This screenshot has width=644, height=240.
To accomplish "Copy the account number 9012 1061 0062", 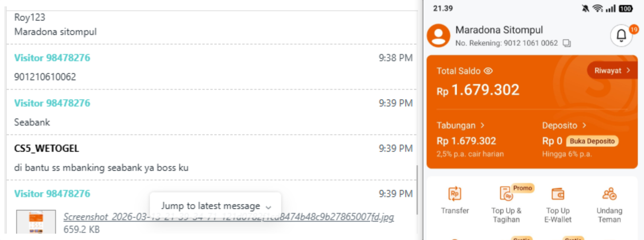I will pos(567,43).
